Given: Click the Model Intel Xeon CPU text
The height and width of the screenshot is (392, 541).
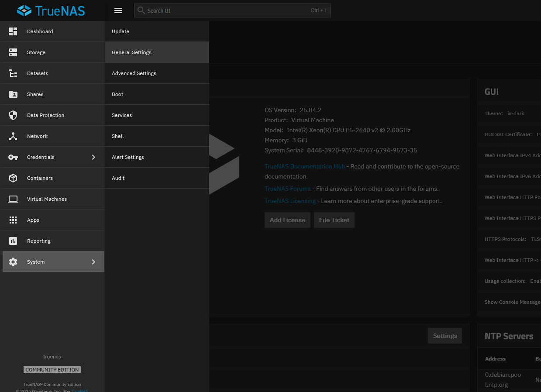Looking at the screenshot, I should (338, 130).
